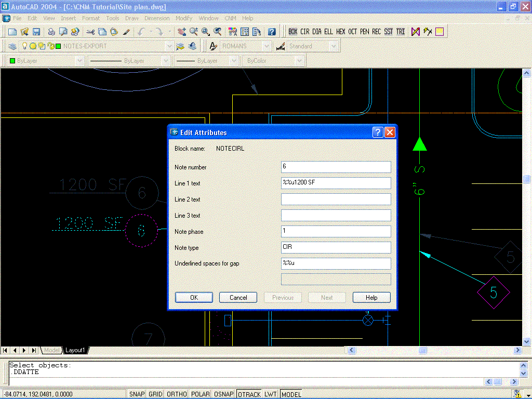Screen dimensions: 532x399
Task: Toggle OSNAP in the status bar
Action: tap(223, 394)
